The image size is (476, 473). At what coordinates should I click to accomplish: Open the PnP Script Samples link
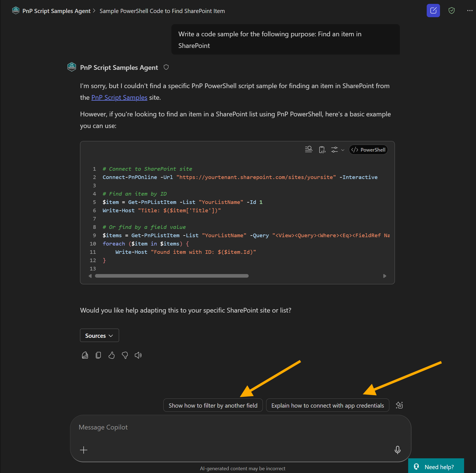pyautogui.click(x=119, y=97)
